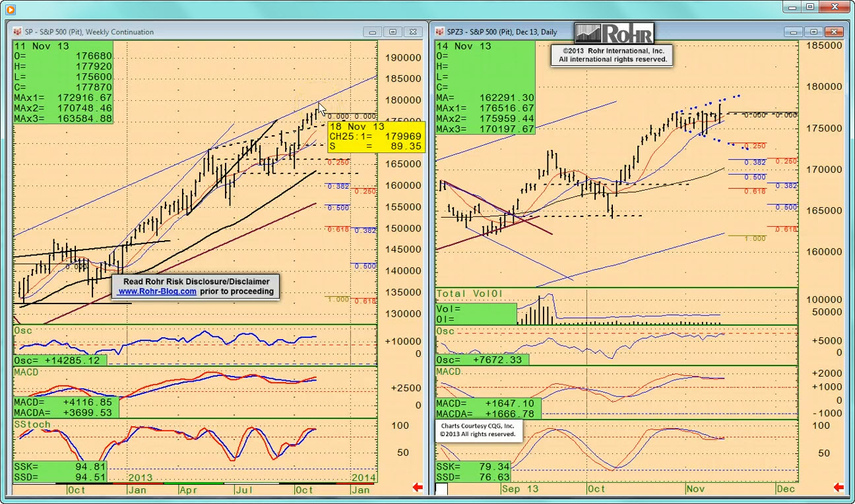Image resolution: width=855 pixels, height=504 pixels.
Task: Click the red arrow below the weekly chart
Action: click(417, 488)
